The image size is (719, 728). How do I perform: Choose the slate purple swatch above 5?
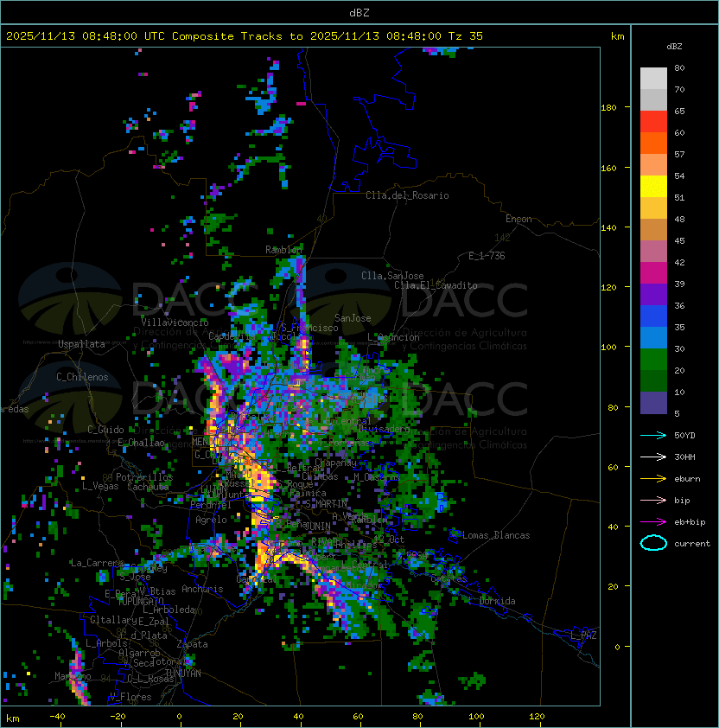pos(653,403)
